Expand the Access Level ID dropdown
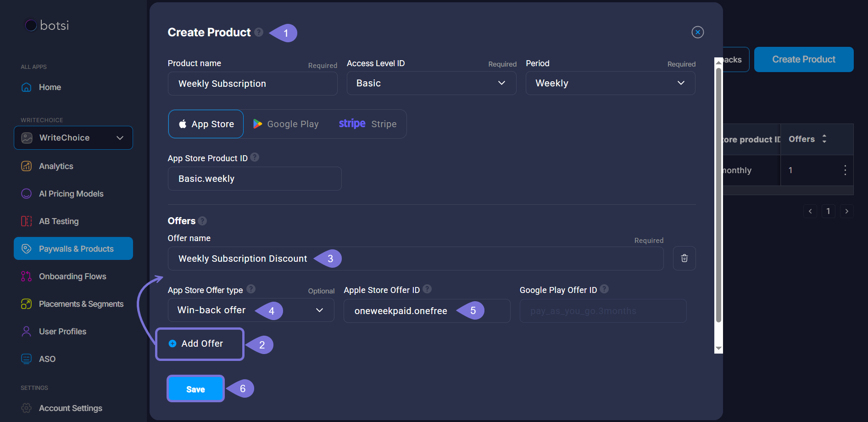 pos(431,83)
